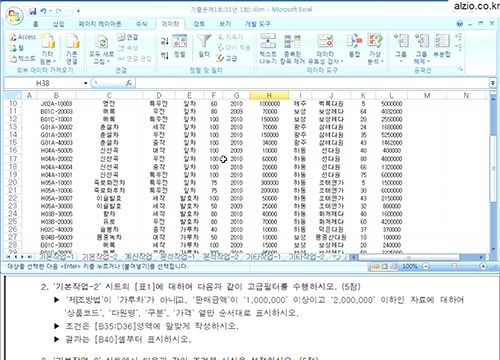Screen dimensions: 500x360
Task: Select column C header
Action: [109, 95]
